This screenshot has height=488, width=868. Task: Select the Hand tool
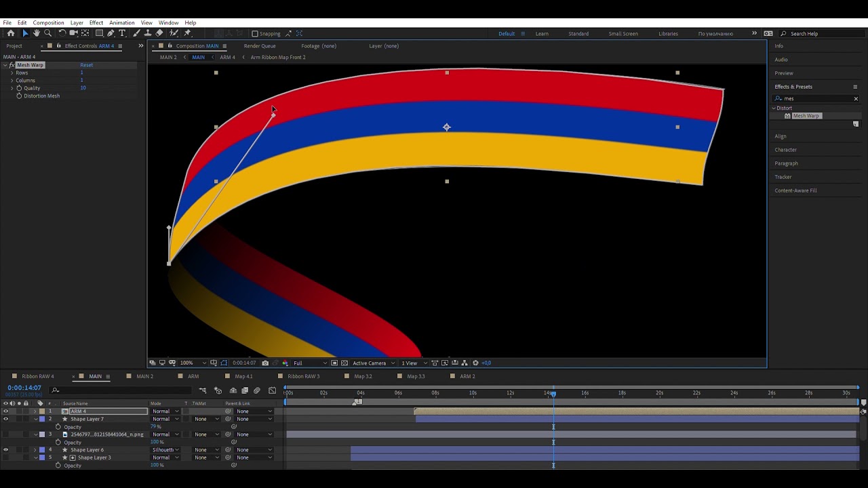click(37, 33)
